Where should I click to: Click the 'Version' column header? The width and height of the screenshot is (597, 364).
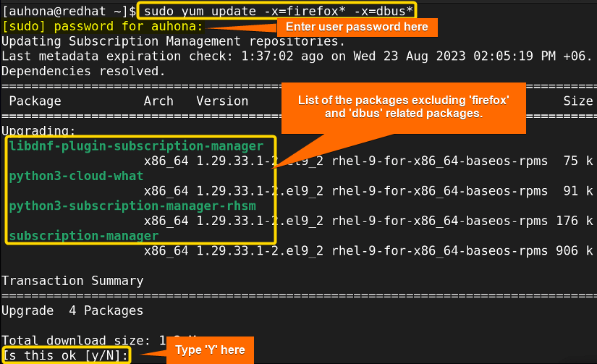tap(222, 101)
